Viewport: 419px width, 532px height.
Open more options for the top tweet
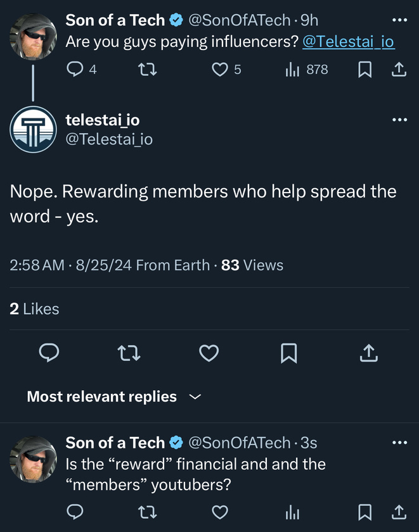pyautogui.click(x=399, y=20)
